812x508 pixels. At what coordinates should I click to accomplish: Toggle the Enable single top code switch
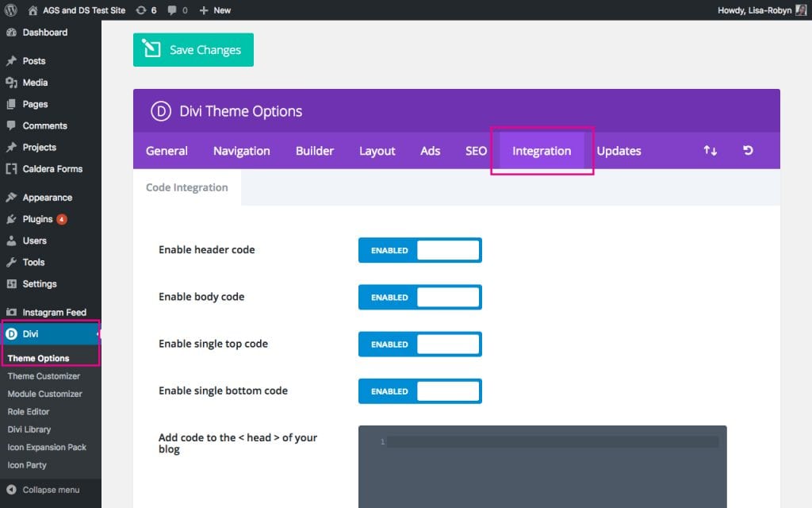(420, 344)
